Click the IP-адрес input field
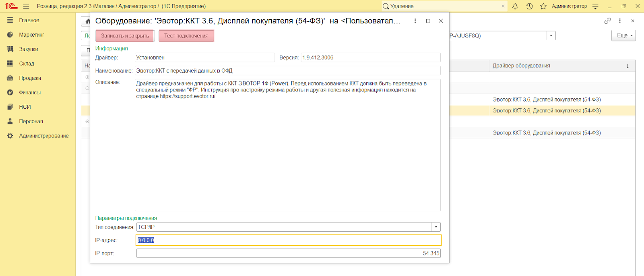Image resolution: width=644 pixels, height=276 pixels. pos(289,240)
